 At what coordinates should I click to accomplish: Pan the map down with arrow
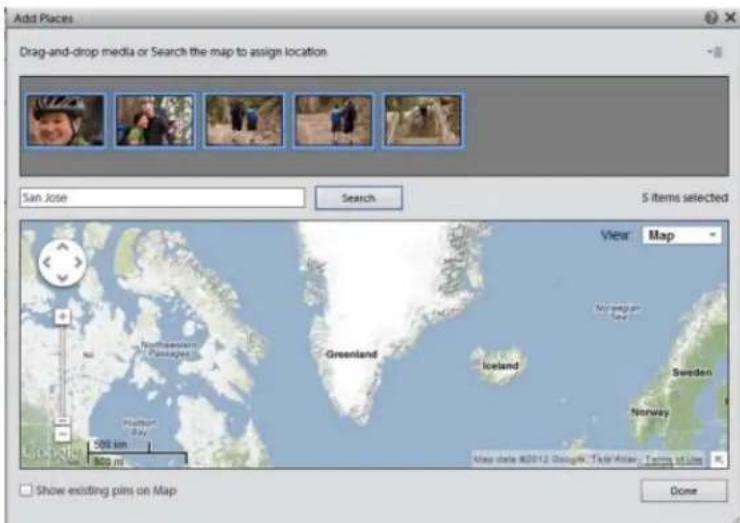[62, 278]
